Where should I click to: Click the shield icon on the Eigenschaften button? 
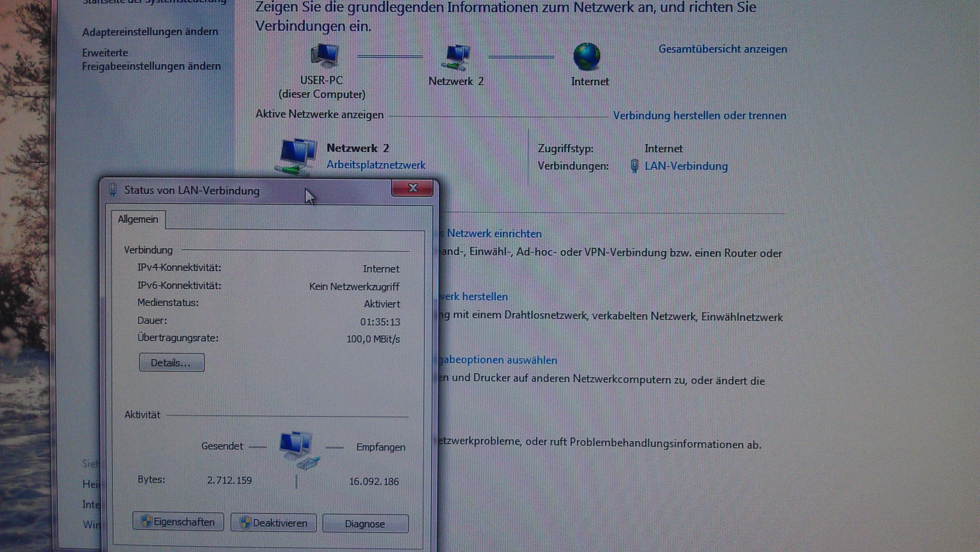click(x=146, y=522)
